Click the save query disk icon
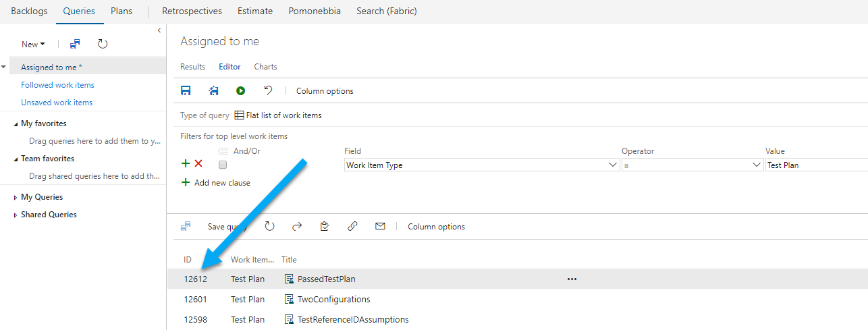The width and height of the screenshot is (868, 330). [186, 90]
